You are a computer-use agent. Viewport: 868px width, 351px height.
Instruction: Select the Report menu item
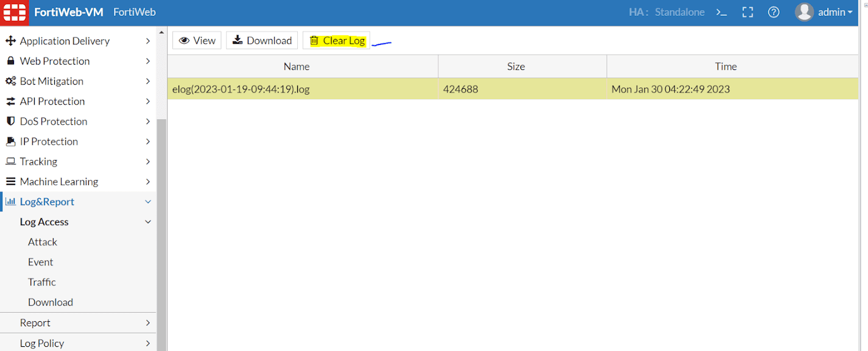pyautogui.click(x=35, y=323)
